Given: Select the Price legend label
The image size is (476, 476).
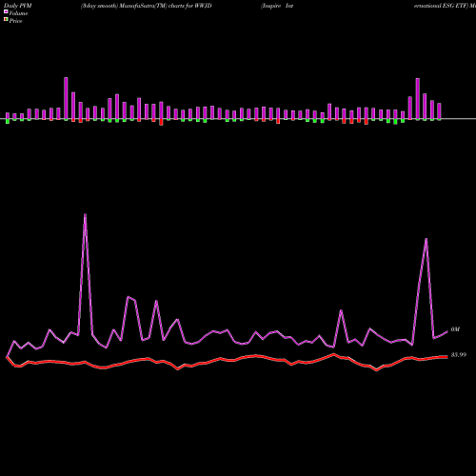Looking at the screenshot, I should tap(15, 21).
